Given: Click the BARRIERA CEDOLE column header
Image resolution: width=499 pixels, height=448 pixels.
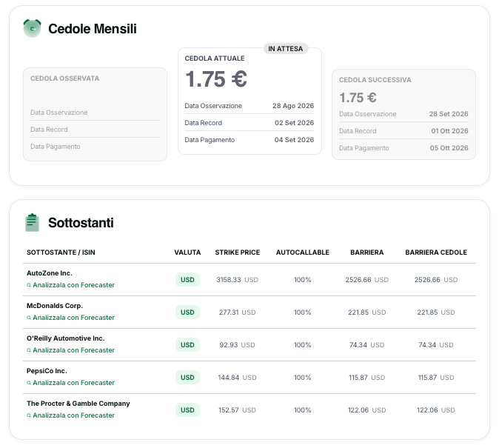Looking at the screenshot, I should (436, 253).
